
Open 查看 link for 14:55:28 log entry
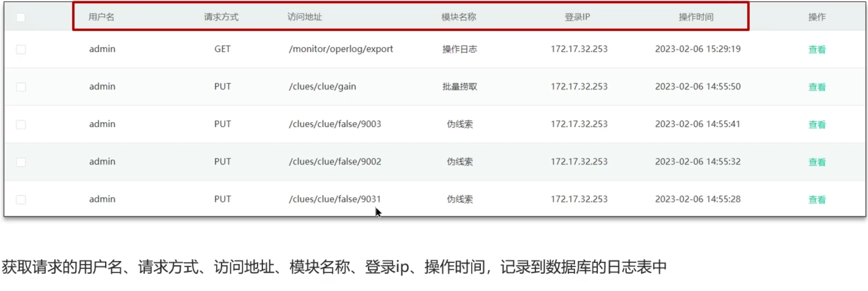(817, 200)
